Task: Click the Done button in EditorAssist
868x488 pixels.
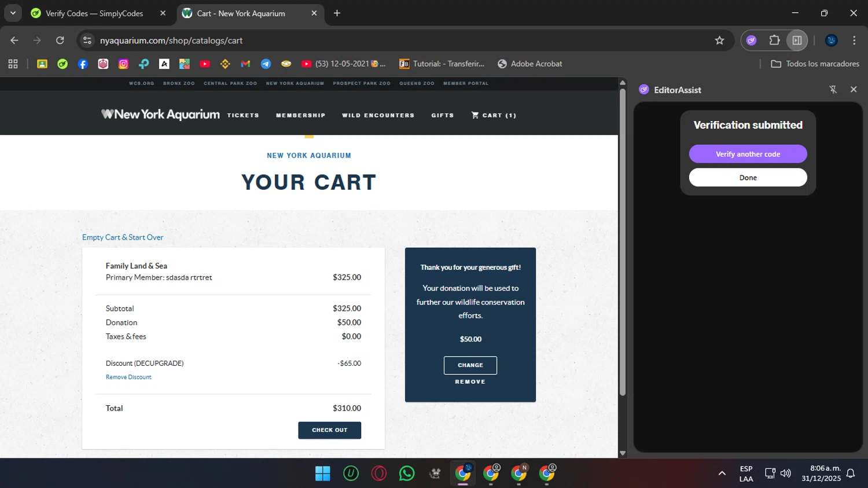Action: click(748, 178)
